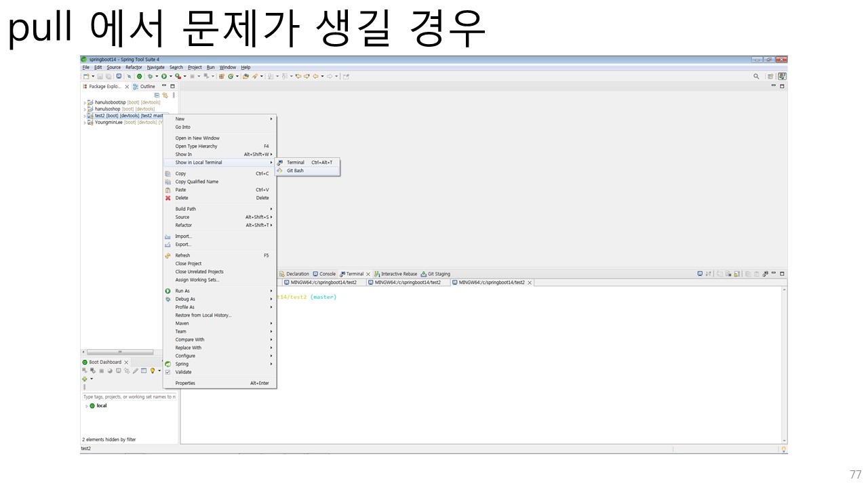Click the stop square icon in Boot Dashboard

coord(102,371)
